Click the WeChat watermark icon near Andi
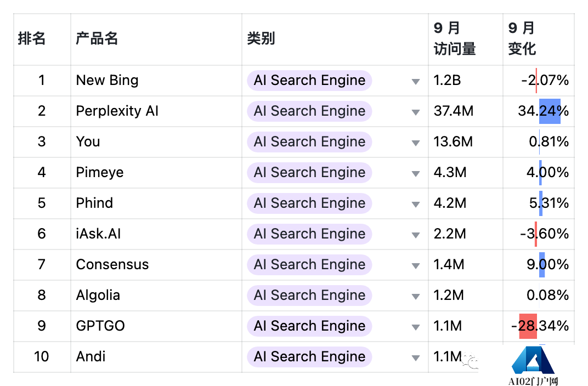Screen dimensions: 588x386 (470, 361)
